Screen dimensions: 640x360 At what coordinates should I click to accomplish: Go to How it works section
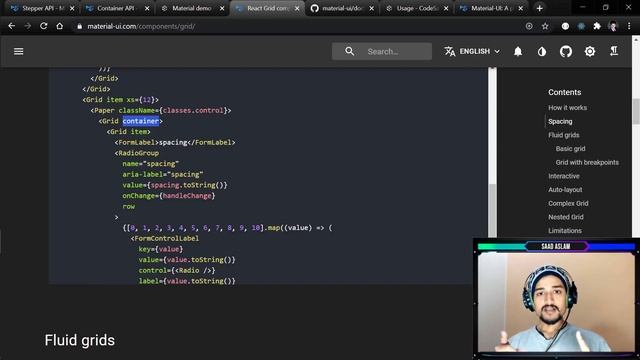pos(567,108)
